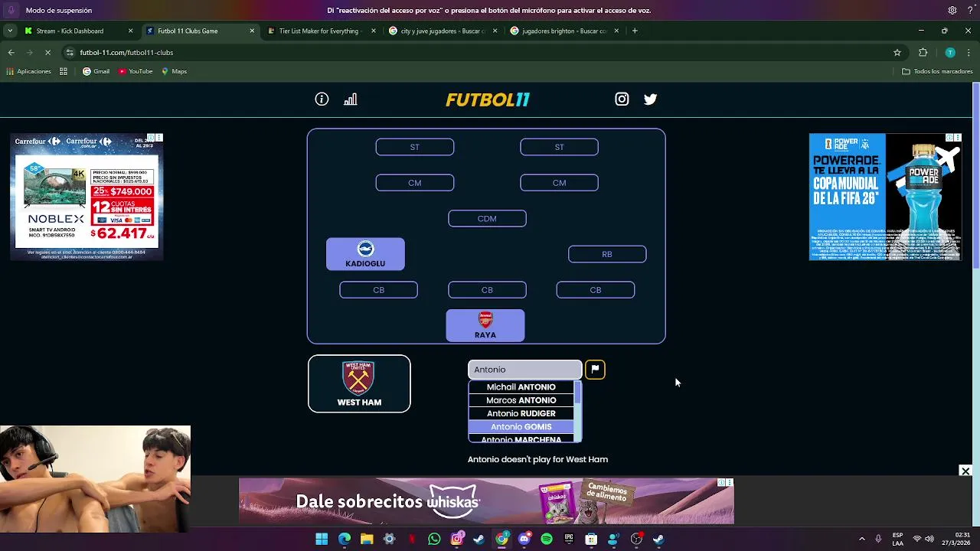Open the Gmail bookmark
The image size is (980, 551).
tap(96, 71)
